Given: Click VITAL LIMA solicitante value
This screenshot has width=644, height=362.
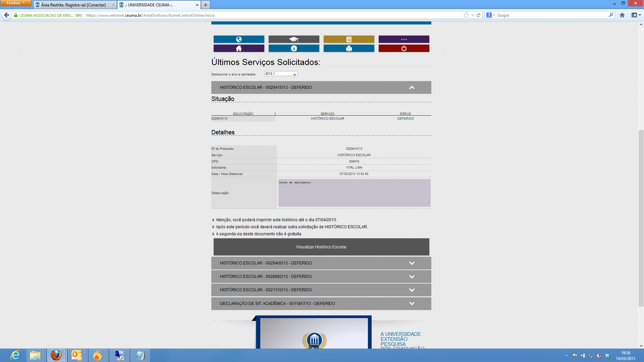Looking at the screenshot, I should tap(354, 168).
